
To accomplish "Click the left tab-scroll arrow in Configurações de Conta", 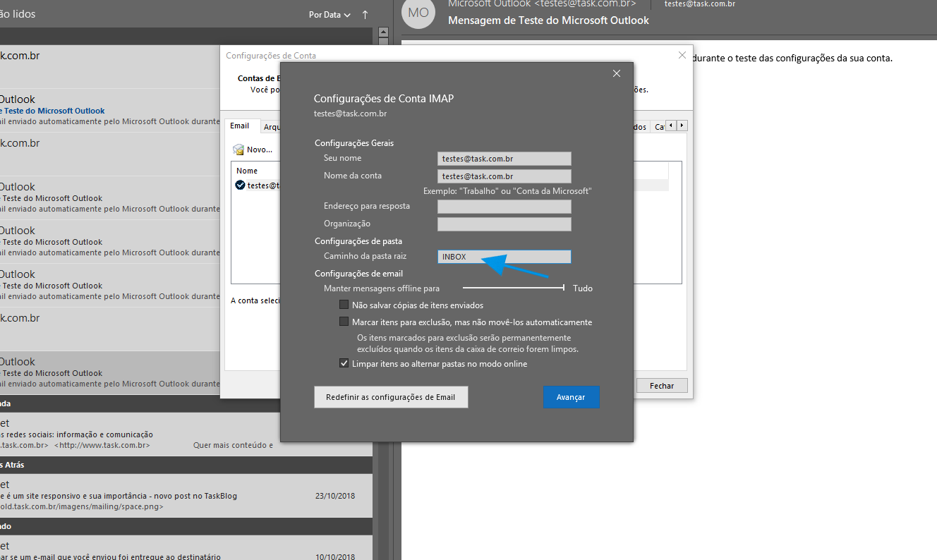I will coord(671,126).
